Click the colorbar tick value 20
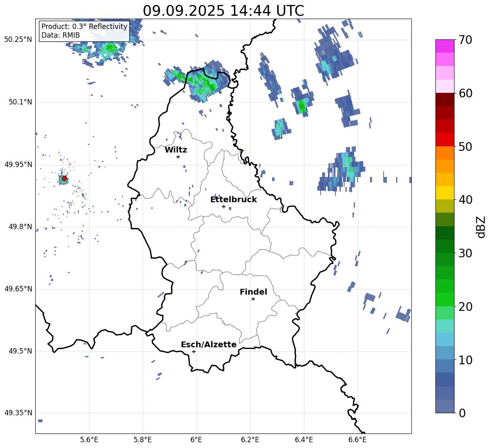Screen dimensions: 491x448 coord(465,307)
